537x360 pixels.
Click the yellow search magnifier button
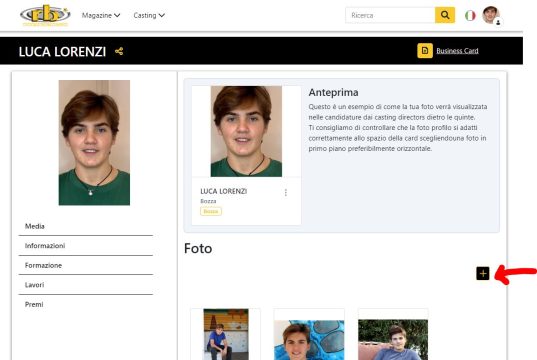445,15
